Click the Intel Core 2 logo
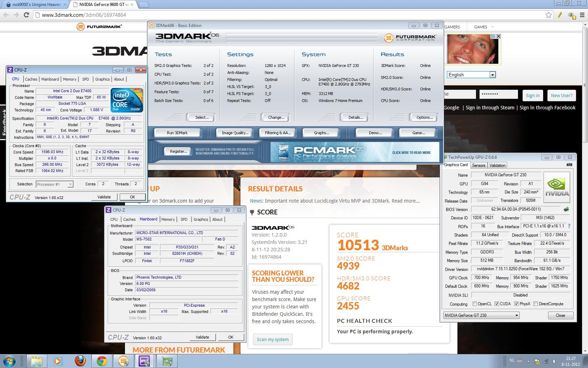Image resolution: width=588 pixels, height=368 pixels. tap(127, 100)
